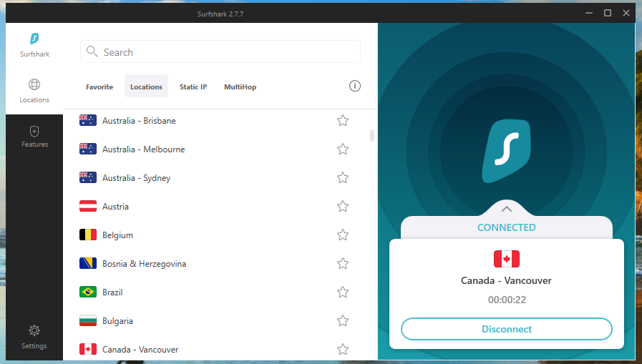Image resolution: width=642 pixels, height=364 pixels.
Task: Switch to the MultiHop tab
Action: click(240, 87)
